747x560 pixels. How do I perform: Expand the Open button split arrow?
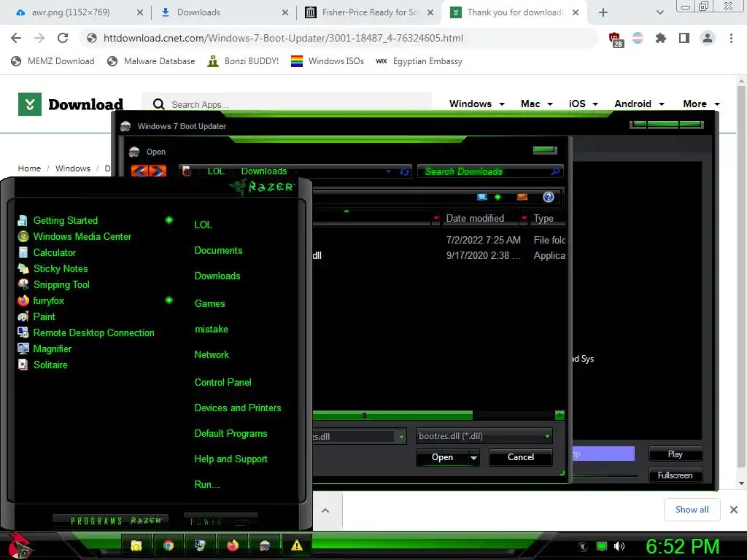click(474, 458)
